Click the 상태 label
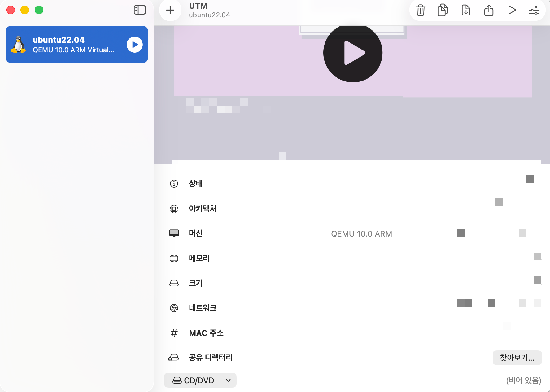The width and height of the screenshot is (550, 392). pyautogui.click(x=196, y=184)
